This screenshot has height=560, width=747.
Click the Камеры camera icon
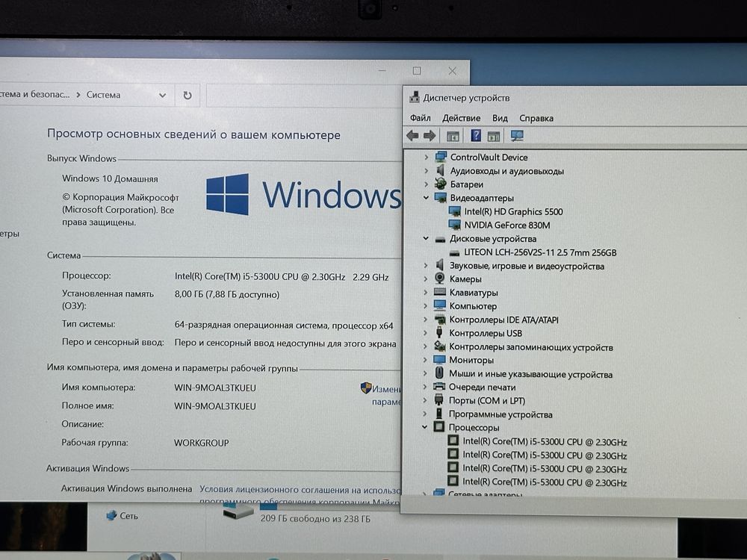(440, 279)
